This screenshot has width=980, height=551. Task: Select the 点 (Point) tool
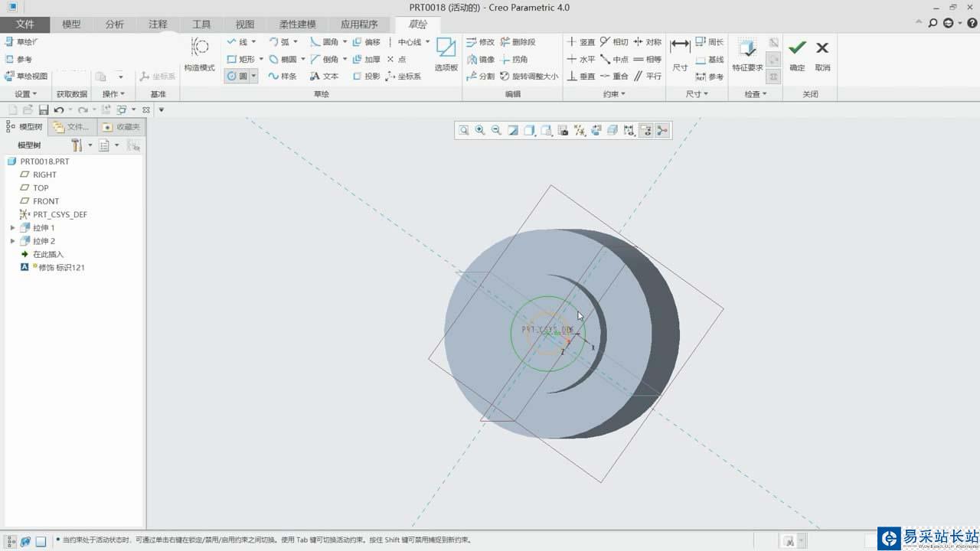click(x=397, y=59)
